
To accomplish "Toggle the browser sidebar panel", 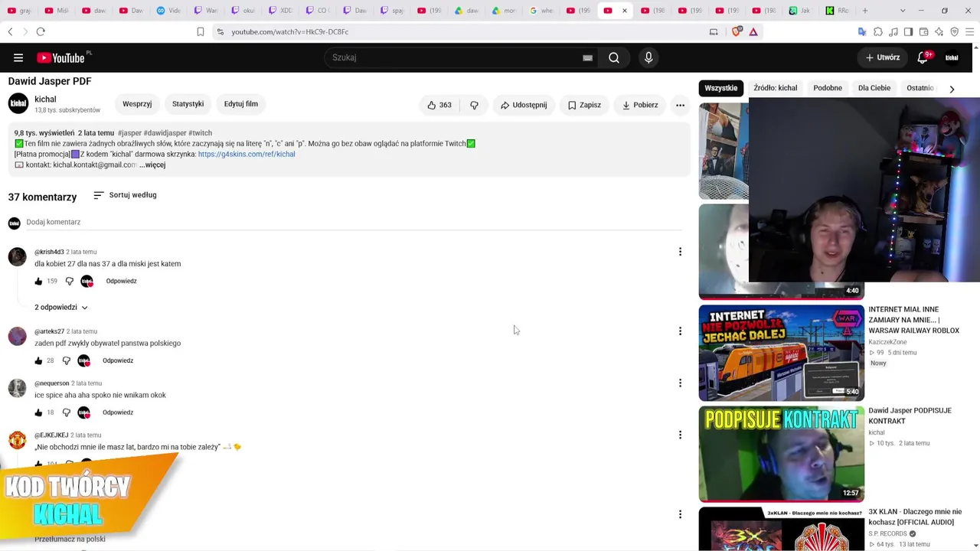I will point(909,31).
